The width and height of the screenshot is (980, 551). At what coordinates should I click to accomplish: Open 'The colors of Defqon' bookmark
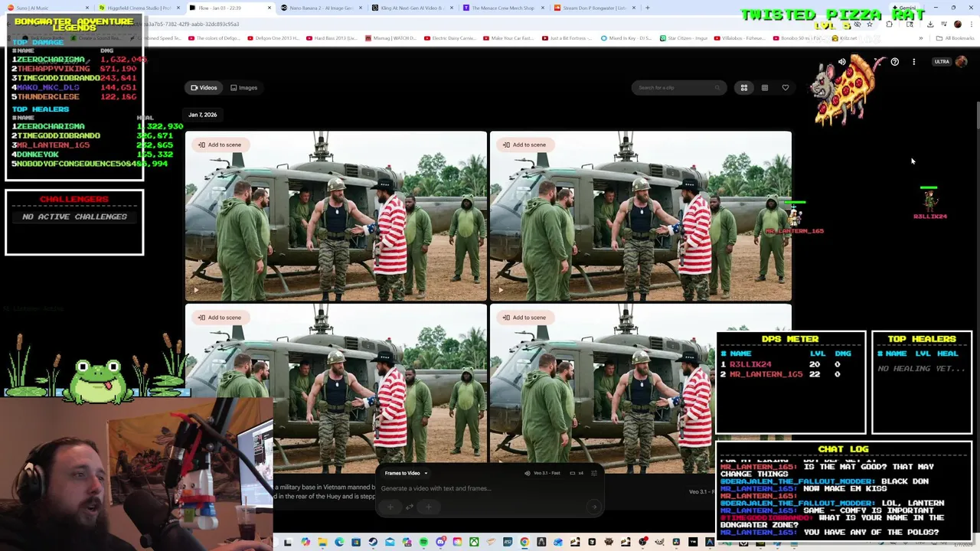tap(215, 37)
